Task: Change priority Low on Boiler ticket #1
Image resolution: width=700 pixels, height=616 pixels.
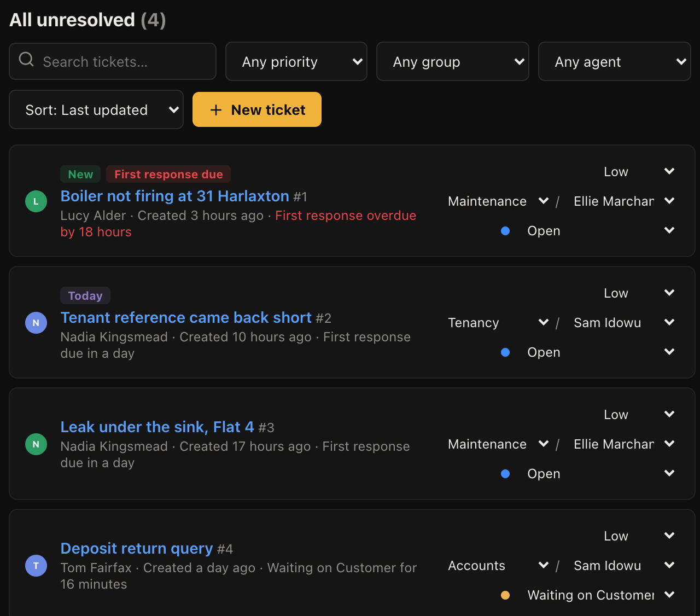Action: coord(639,172)
